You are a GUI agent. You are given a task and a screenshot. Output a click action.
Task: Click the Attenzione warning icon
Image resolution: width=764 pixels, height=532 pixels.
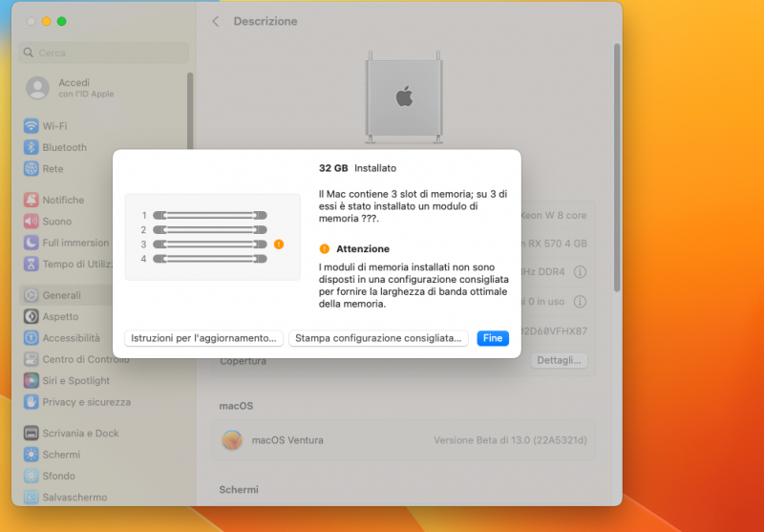(x=325, y=249)
